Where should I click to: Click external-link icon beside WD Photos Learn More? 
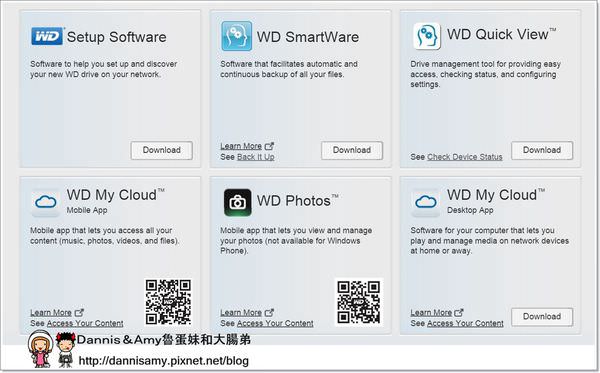(x=269, y=313)
